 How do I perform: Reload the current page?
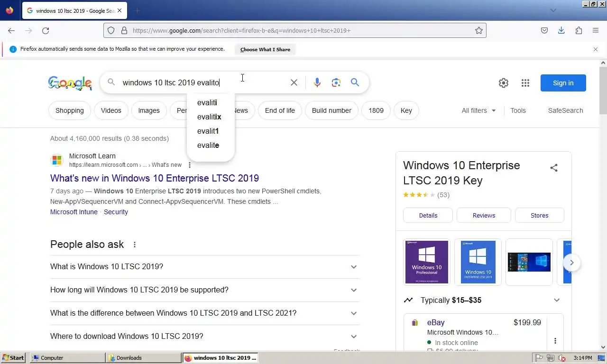tap(46, 30)
